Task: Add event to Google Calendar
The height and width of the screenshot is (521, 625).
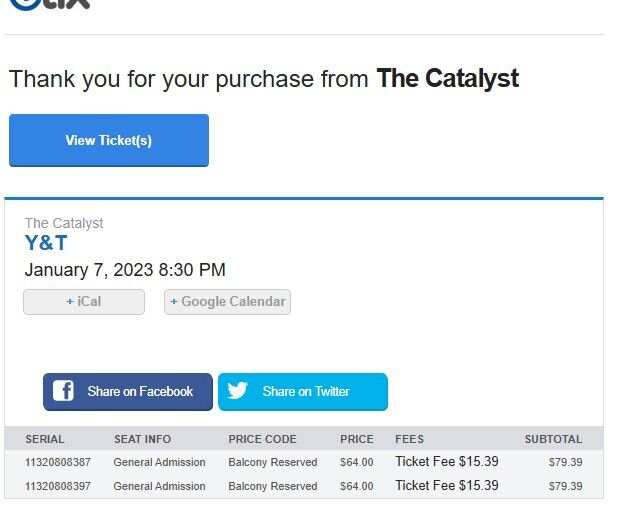Action: point(227,301)
